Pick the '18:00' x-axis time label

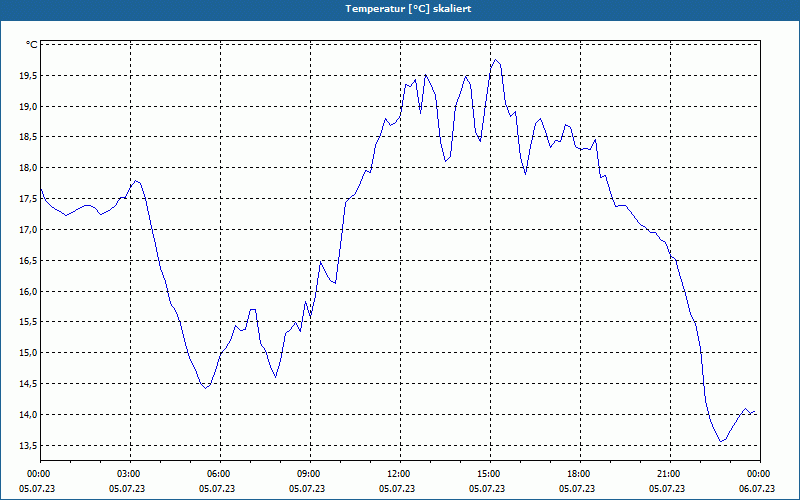point(580,474)
